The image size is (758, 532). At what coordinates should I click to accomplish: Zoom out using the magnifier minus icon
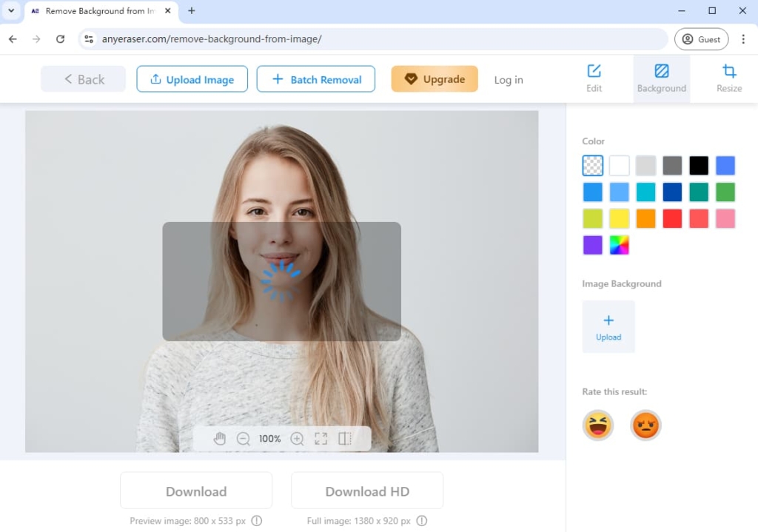tap(244, 438)
